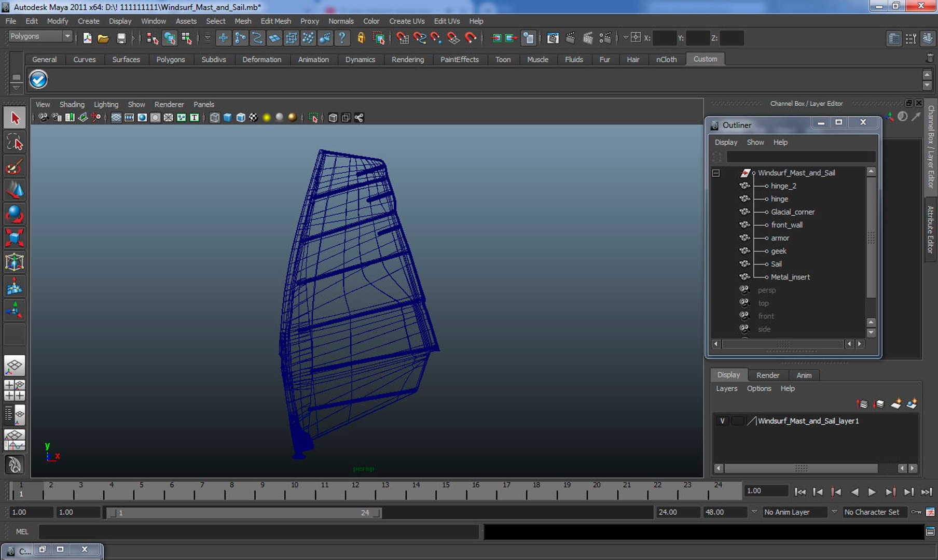The width and height of the screenshot is (938, 560).
Task: Create layer from selected objects
Action: click(x=912, y=403)
